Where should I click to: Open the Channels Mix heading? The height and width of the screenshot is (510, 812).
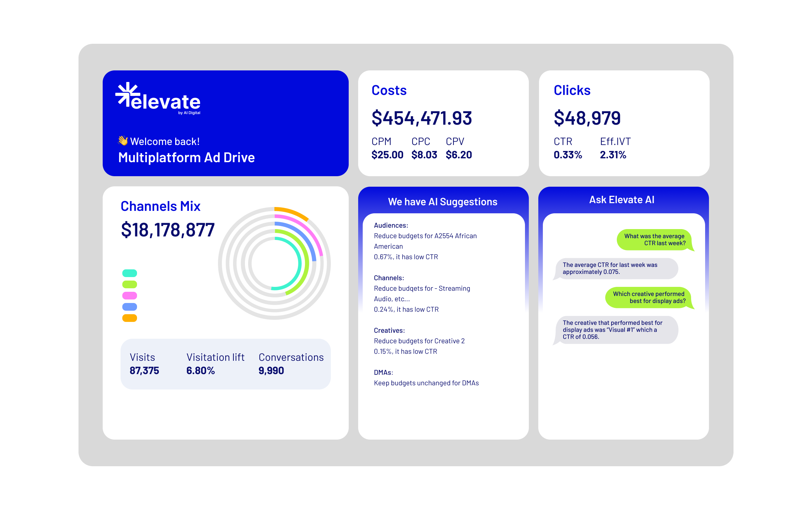160,206
